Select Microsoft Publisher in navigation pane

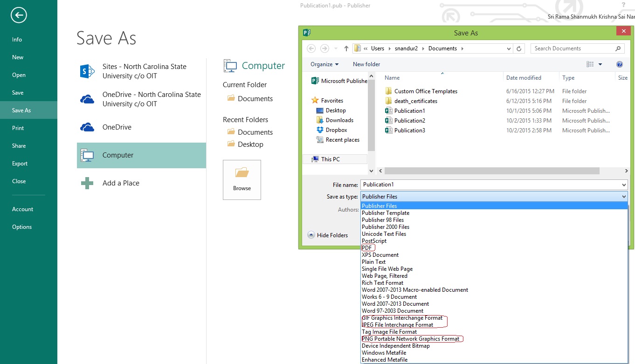point(339,81)
